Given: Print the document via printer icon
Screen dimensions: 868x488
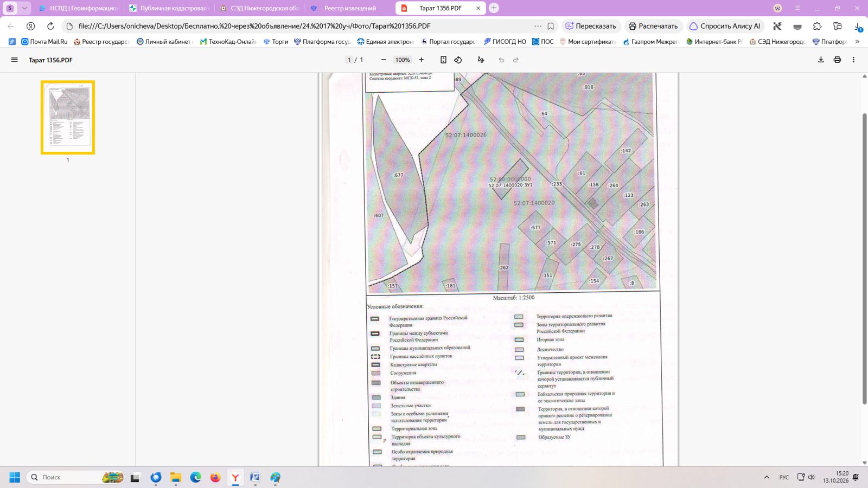Looking at the screenshot, I should point(837,60).
